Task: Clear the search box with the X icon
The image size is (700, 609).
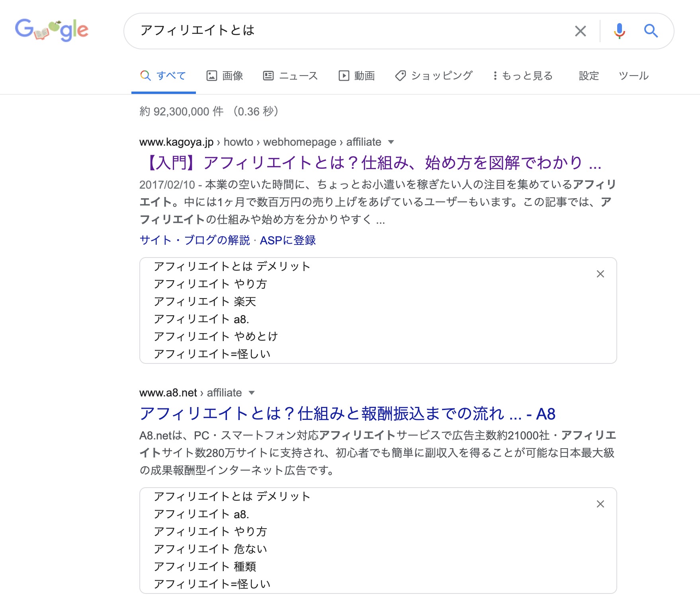Action: coord(581,31)
